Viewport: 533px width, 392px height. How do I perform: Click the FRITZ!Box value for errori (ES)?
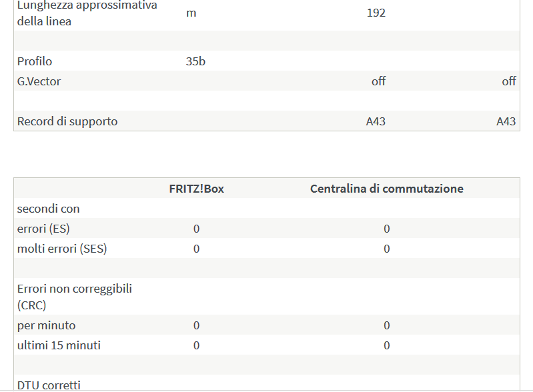[x=197, y=229]
